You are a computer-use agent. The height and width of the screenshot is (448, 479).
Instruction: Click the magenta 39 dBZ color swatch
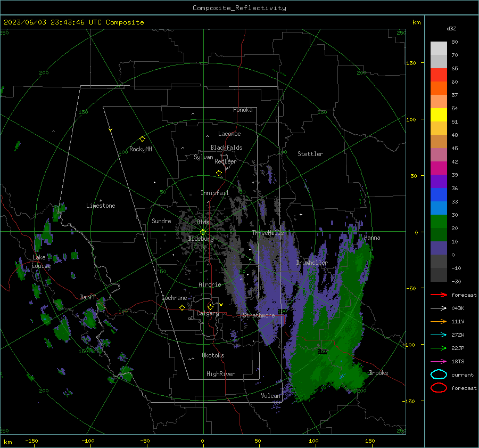(439, 168)
